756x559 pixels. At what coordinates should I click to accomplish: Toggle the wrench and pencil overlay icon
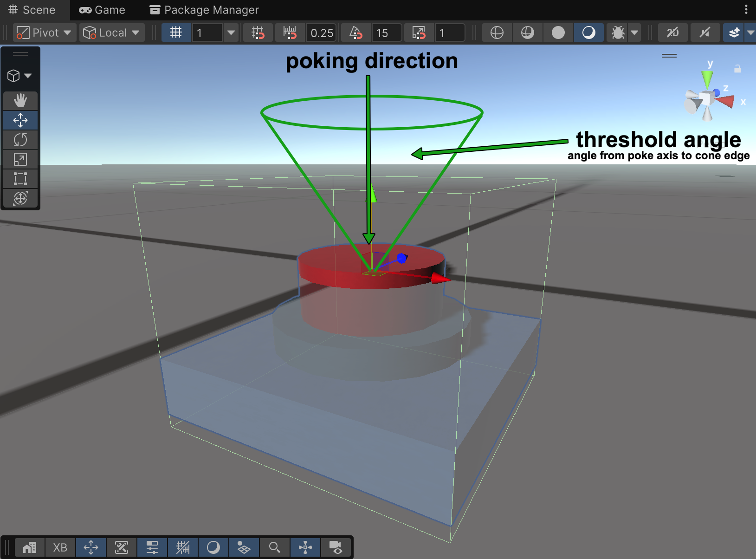point(122,547)
